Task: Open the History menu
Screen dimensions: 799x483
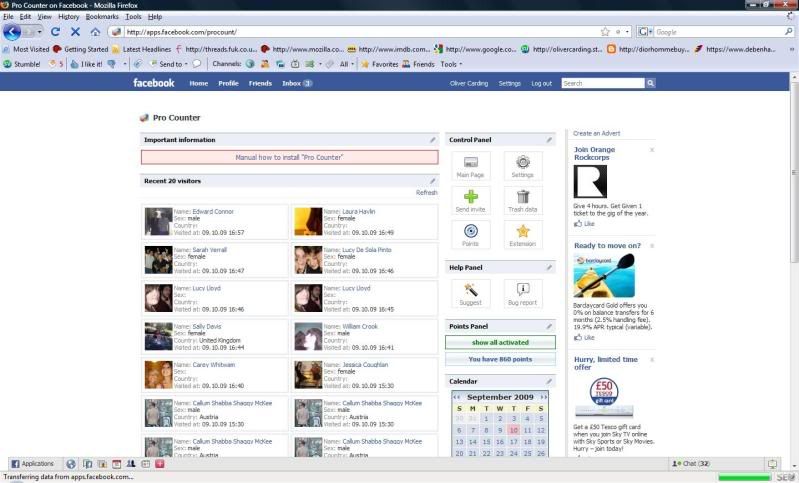Action: click(x=68, y=16)
